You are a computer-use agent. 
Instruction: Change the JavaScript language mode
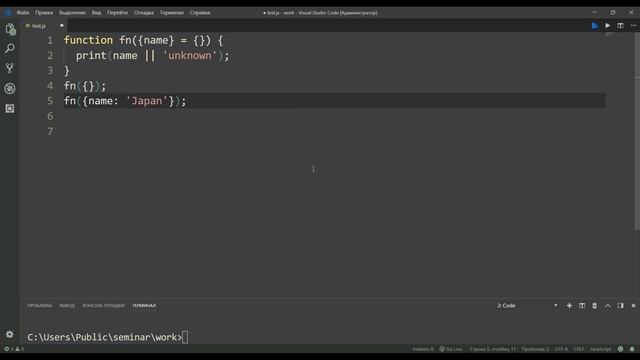click(600, 349)
